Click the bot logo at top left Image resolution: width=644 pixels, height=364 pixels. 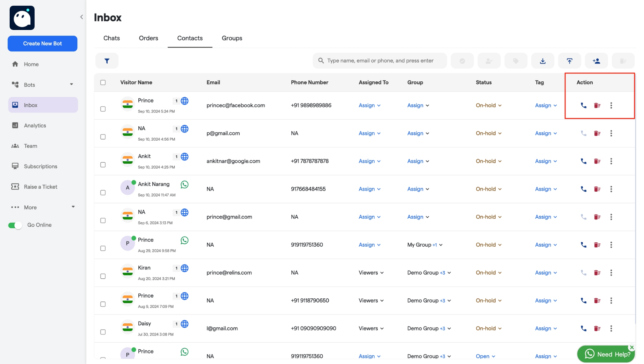click(x=22, y=18)
